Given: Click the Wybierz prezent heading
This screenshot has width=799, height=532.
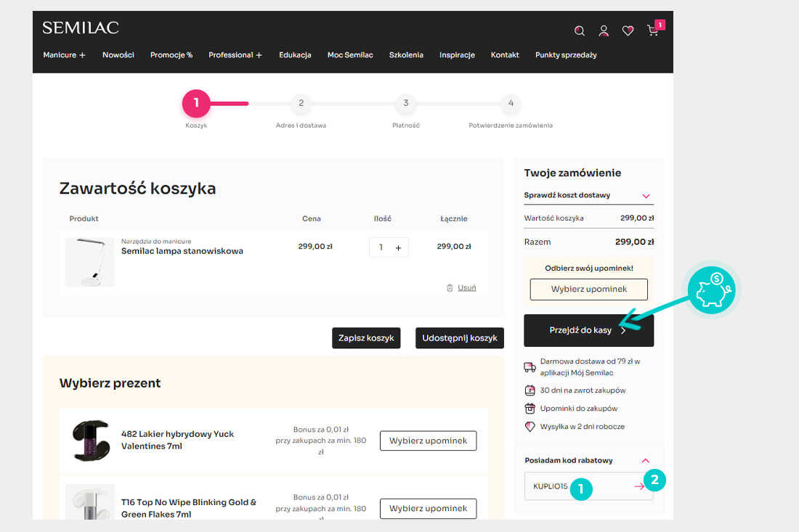Looking at the screenshot, I should coord(110,382).
